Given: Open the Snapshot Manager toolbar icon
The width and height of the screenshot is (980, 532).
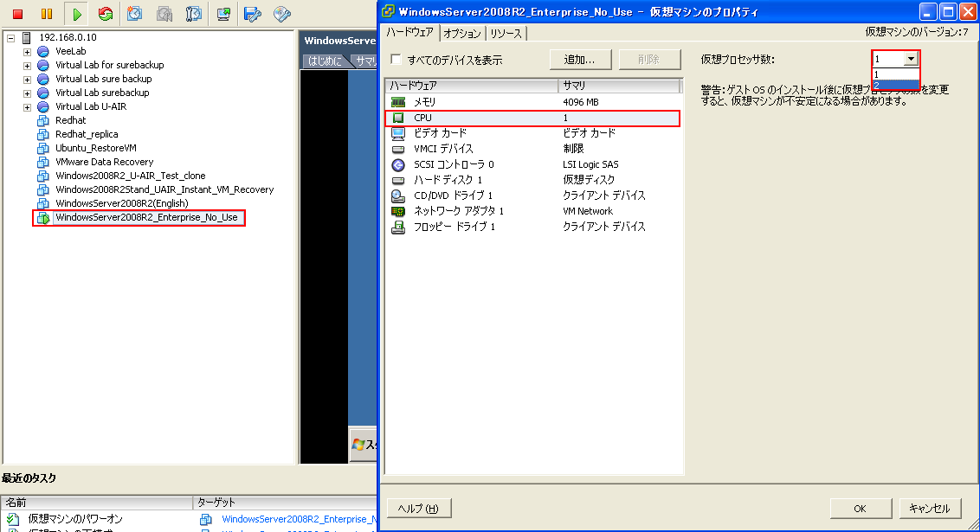Looking at the screenshot, I should point(194,14).
